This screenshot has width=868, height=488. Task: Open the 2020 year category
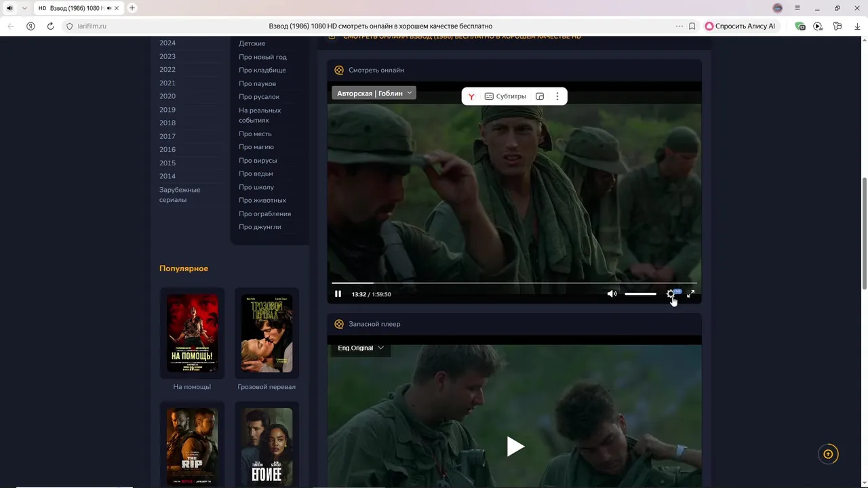[167, 96]
